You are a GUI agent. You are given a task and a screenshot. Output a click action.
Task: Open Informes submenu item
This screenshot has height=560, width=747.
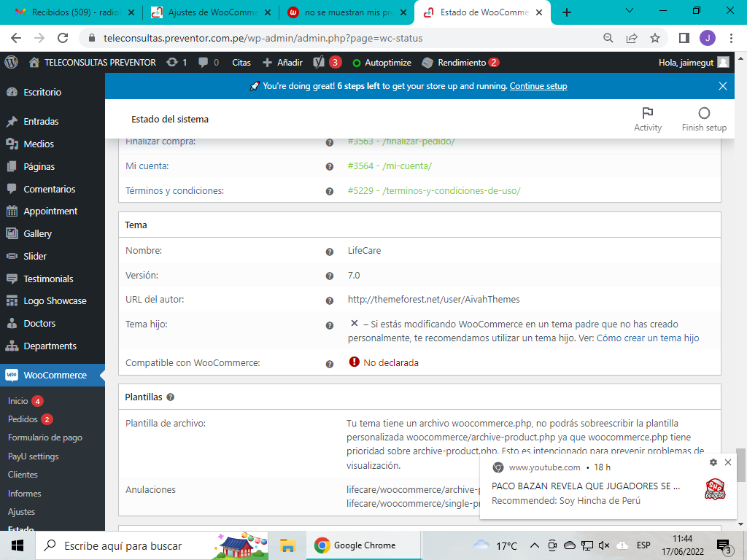pyautogui.click(x=24, y=494)
